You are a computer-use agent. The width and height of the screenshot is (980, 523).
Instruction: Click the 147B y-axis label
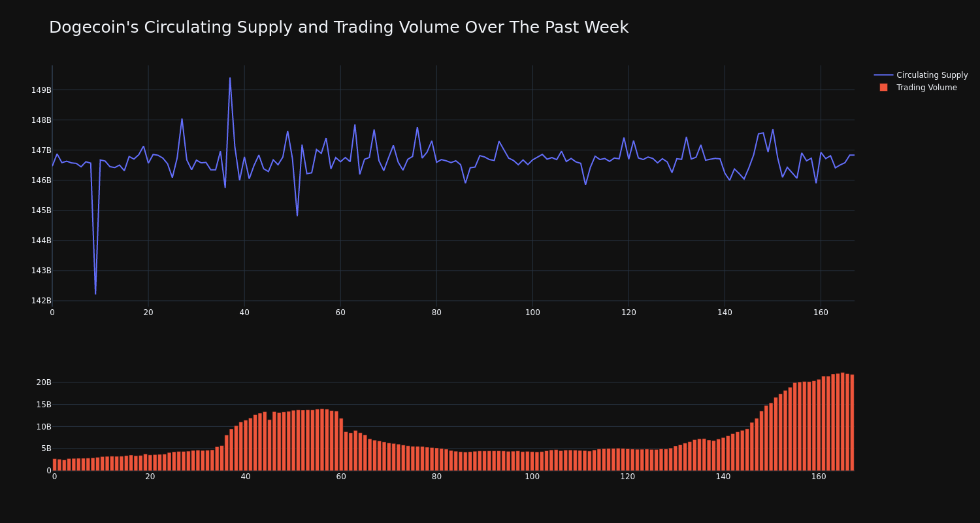41,150
